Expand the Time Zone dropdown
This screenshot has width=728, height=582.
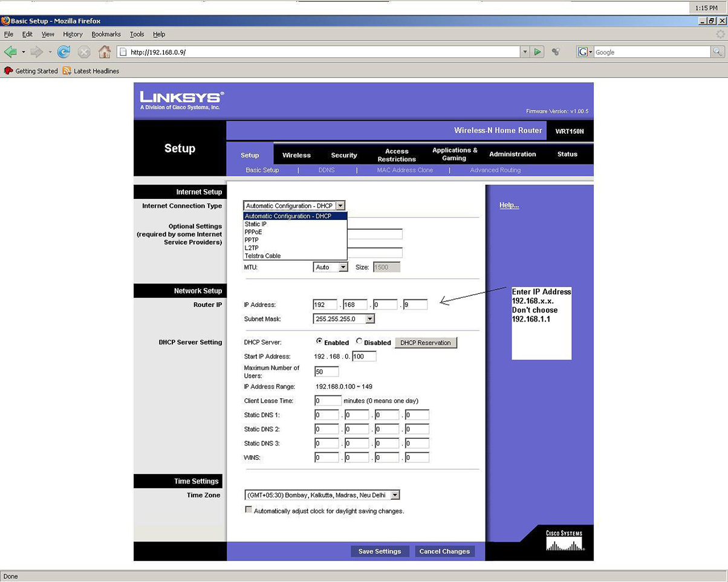tap(394, 495)
